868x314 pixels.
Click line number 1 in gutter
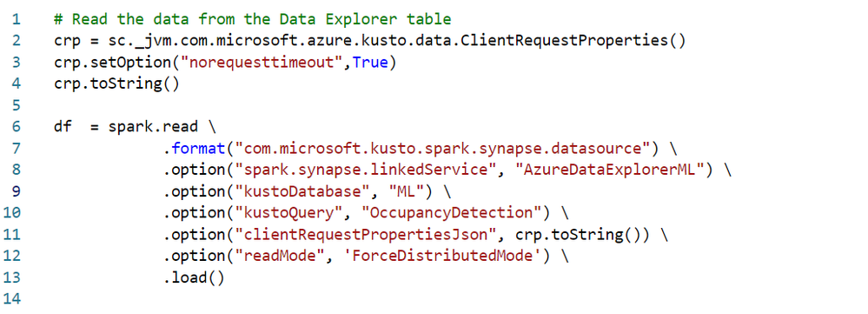pyautogui.click(x=15, y=19)
